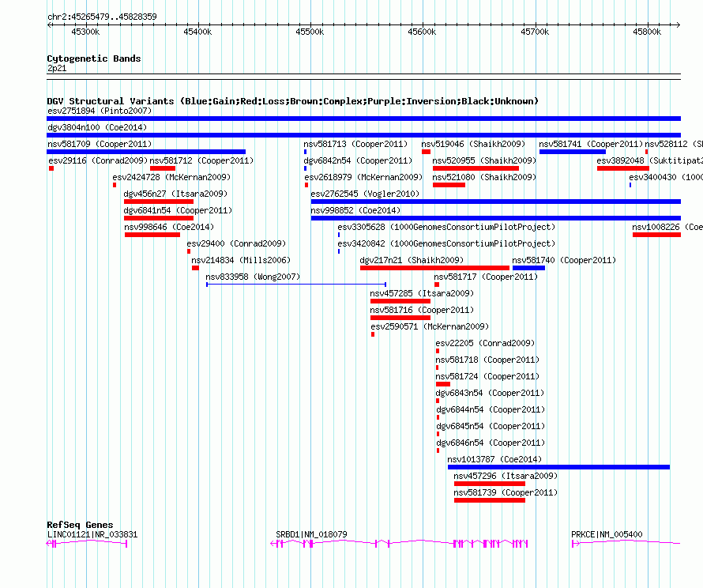Open esv2762545 (Vogler2010) variant
The width and height of the screenshot is (703, 588).
point(364,194)
